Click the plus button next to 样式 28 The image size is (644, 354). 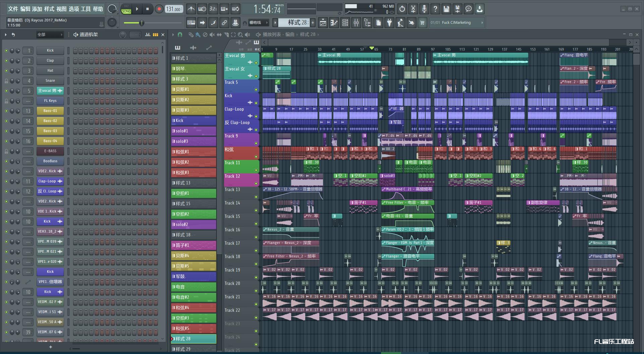313,22
